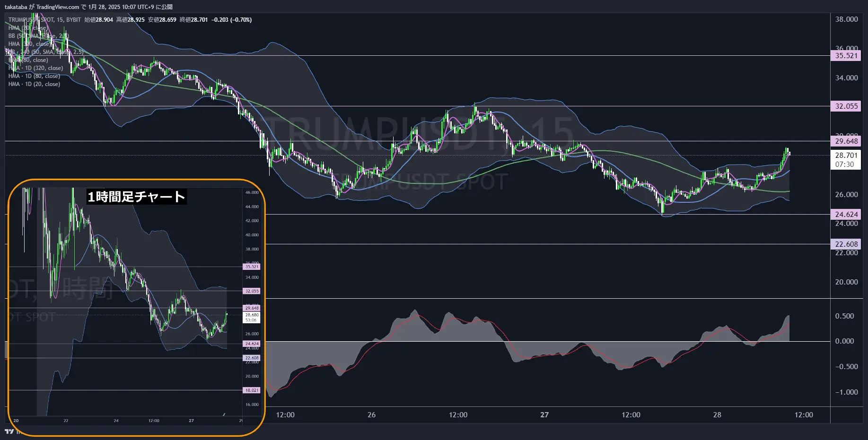Viewport: 868px width, 440px height.
Task: Click the 24.624 price level label on main axis
Action: tap(846, 215)
